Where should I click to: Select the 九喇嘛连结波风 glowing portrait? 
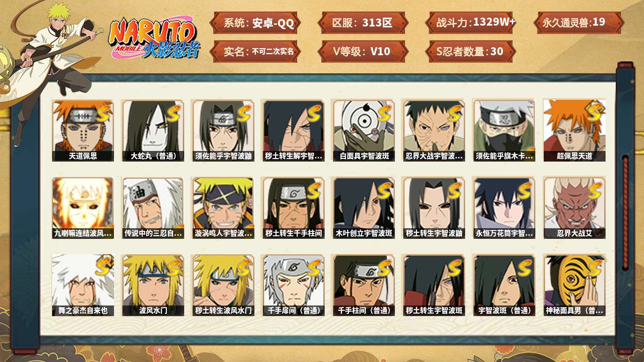(x=83, y=208)
